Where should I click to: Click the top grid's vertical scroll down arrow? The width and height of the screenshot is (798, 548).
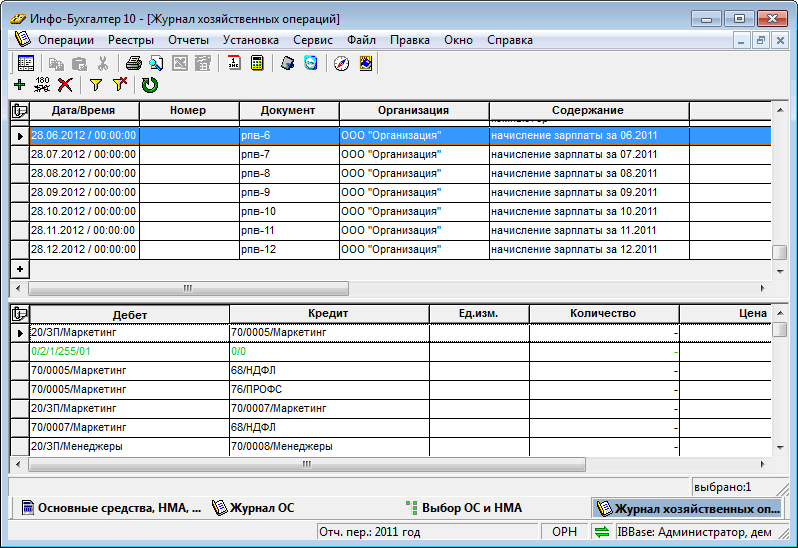click(780, 271)
